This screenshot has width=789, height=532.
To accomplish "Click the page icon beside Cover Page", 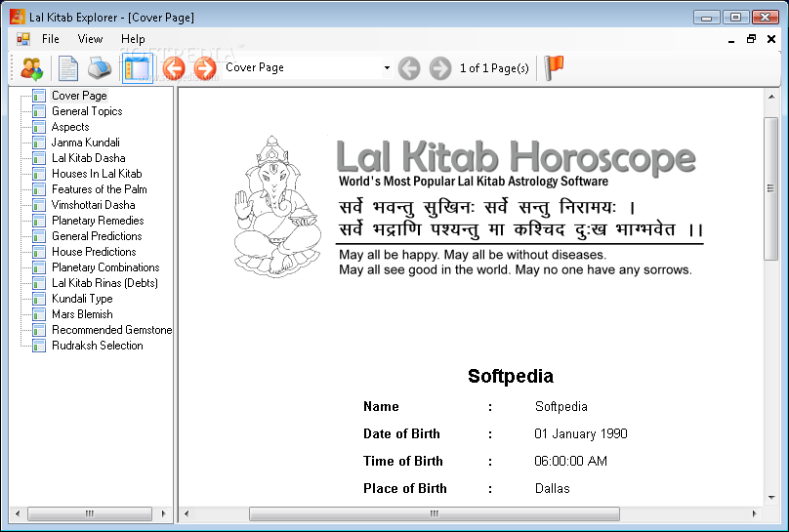I will (x=39, y=96).
